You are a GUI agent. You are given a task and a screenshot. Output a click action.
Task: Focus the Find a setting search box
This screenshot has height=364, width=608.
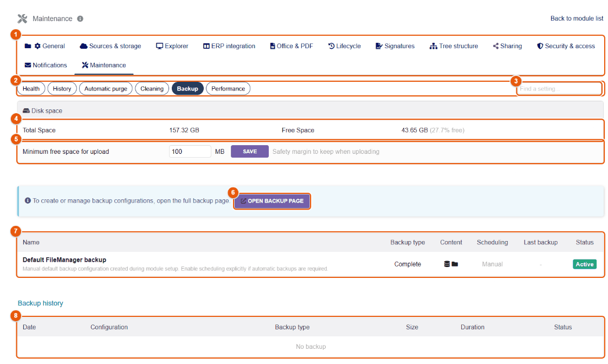click(559, 89)
